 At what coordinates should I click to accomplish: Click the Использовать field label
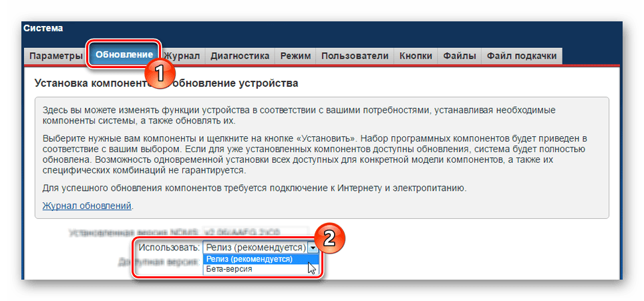pos(168,247)
